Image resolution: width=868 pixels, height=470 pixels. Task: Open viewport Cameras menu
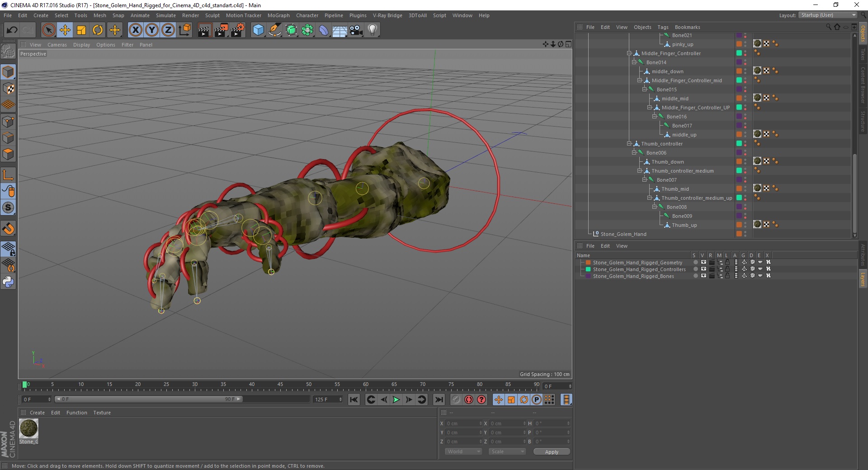tap(57, 45)
